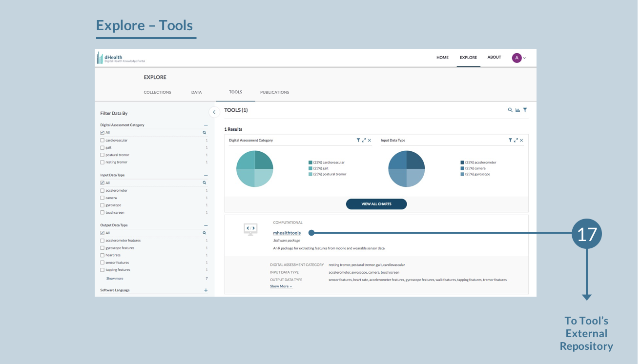Click the Input Data Type pie chart
Viewport: 641px width, 364px height.
(x=407, y=168)
